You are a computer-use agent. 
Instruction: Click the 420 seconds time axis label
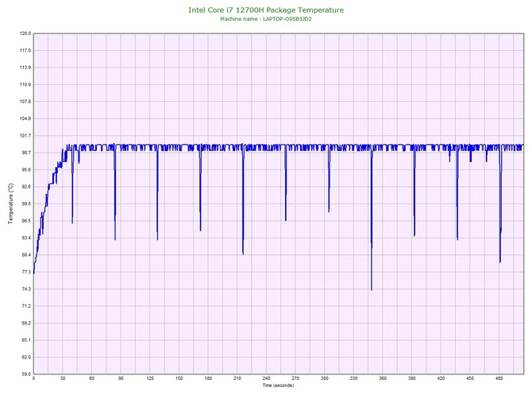click(x=441, y=378)
